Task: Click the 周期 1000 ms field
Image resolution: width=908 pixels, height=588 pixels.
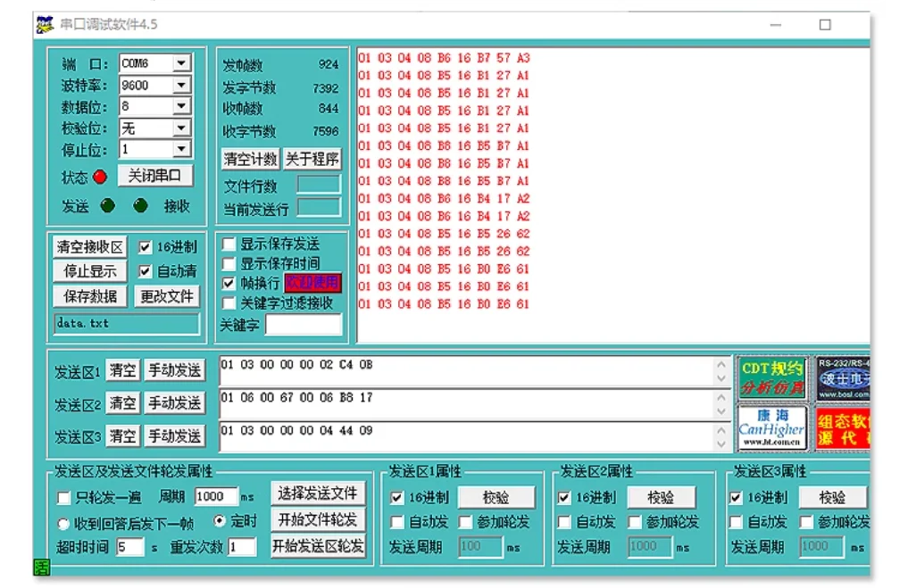Action: [217, 497]
